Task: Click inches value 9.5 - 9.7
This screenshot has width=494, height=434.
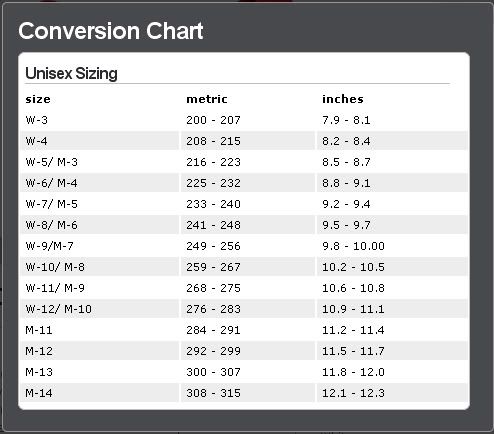Action: pyautogui.click(x=346, y=225)
